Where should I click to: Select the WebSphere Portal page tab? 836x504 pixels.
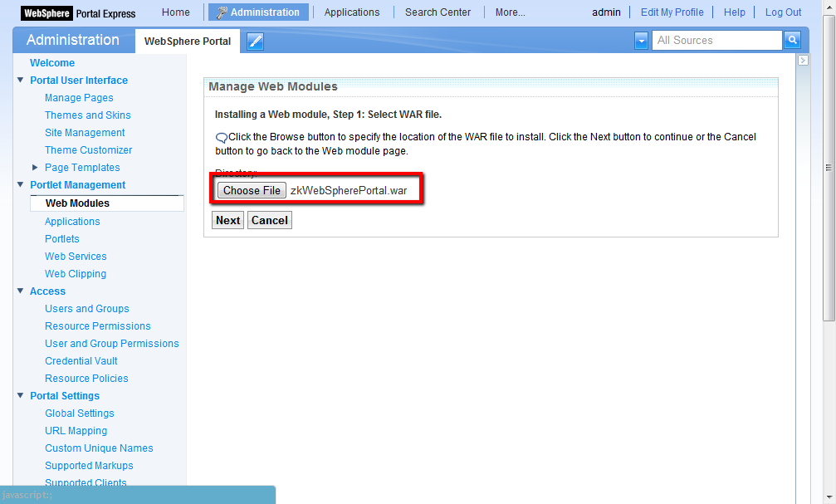coord(188,41)
